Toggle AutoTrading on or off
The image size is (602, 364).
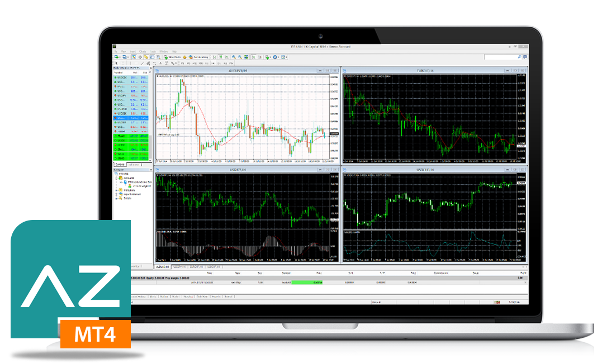click(199, 57)
